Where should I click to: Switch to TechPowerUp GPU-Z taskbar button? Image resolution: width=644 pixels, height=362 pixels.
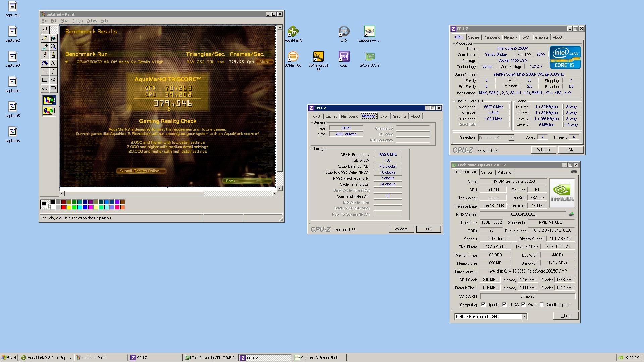(x=211, y=358)
